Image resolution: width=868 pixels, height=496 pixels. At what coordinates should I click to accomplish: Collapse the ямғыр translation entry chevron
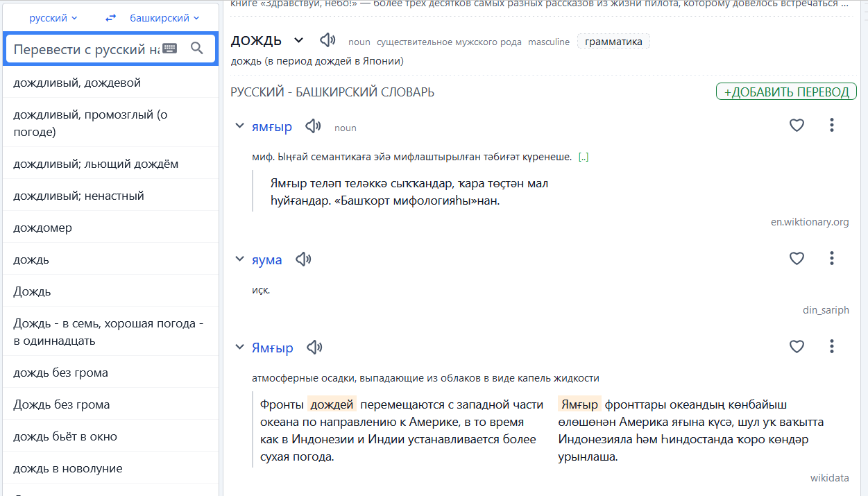[x=239, y=126]
